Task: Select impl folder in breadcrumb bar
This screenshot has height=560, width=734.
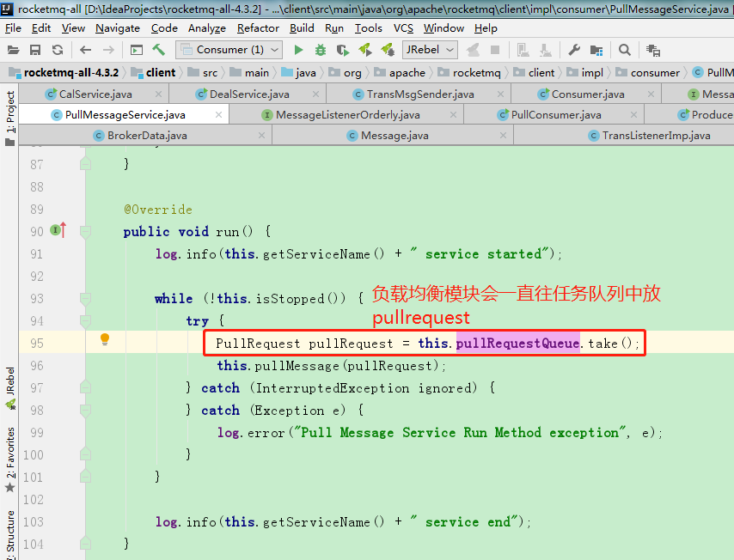Action: [x=584, y=72]
